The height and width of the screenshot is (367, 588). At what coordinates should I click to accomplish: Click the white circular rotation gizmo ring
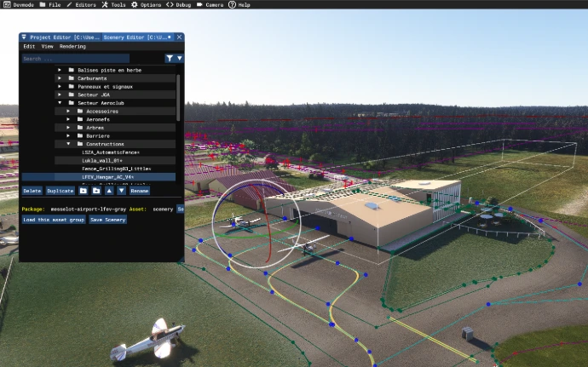pos(213,221)
